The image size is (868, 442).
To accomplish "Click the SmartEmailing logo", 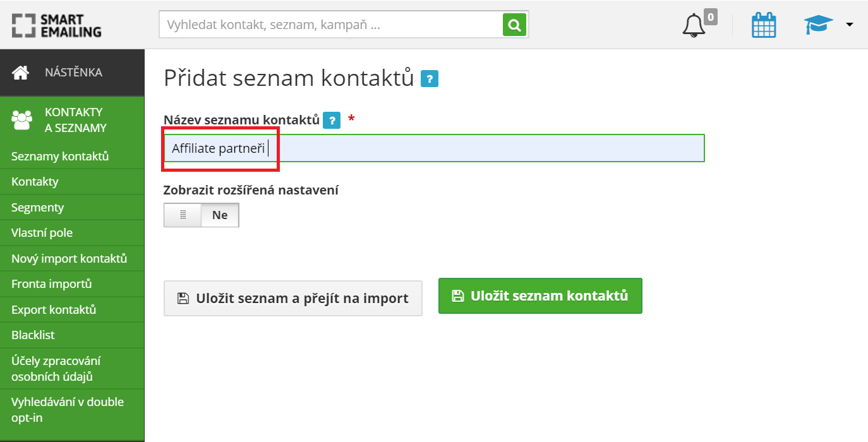I will click(x=56, y=25).
